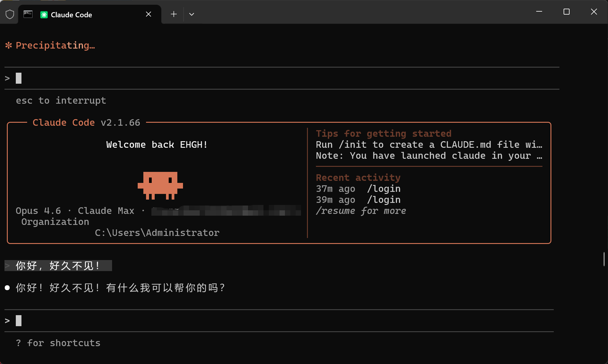Focus the lower prompt input line
The width and height of the screenshot is (608, 364).
(279, 321)
